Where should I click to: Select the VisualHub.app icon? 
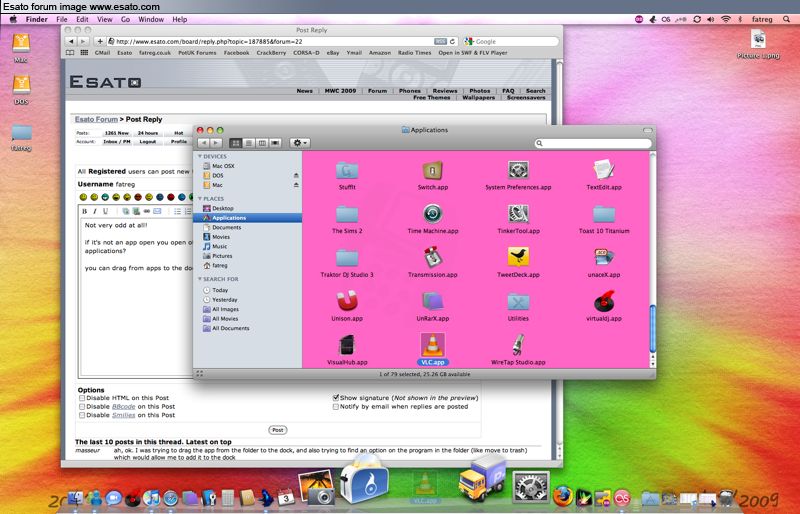(347, 345)
